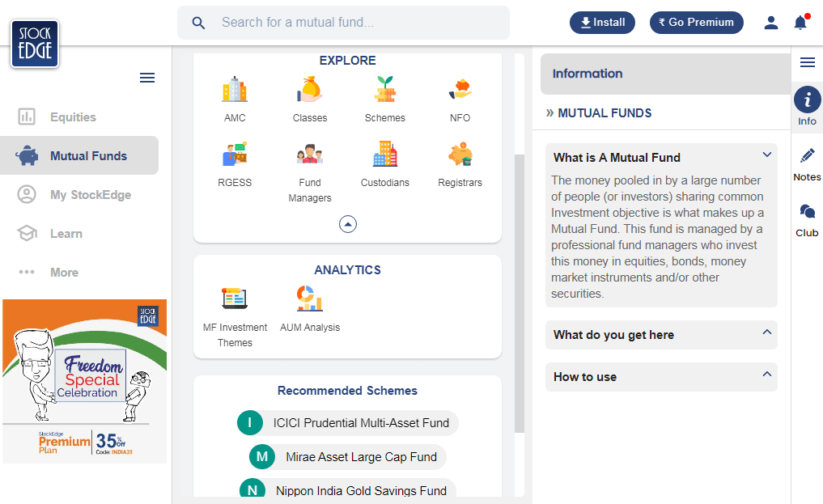Click the StockEdge logo
Viewport: 823px width, 504px height.
35,44
